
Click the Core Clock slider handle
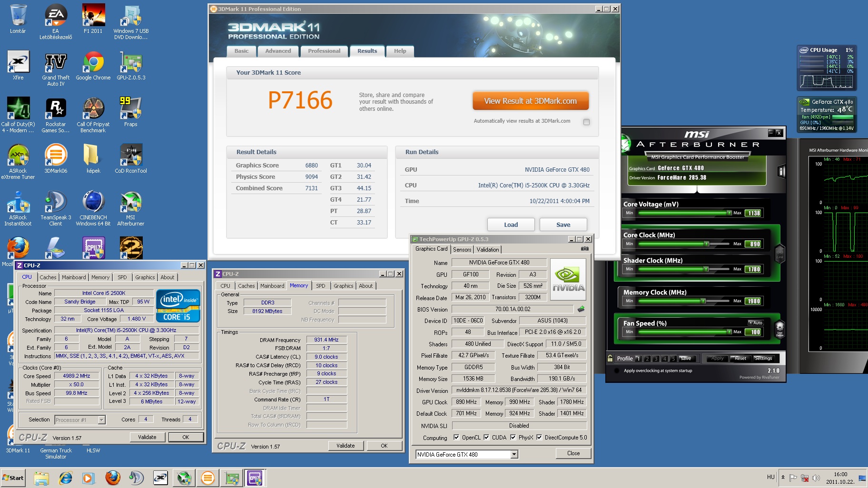coord(707,244)
